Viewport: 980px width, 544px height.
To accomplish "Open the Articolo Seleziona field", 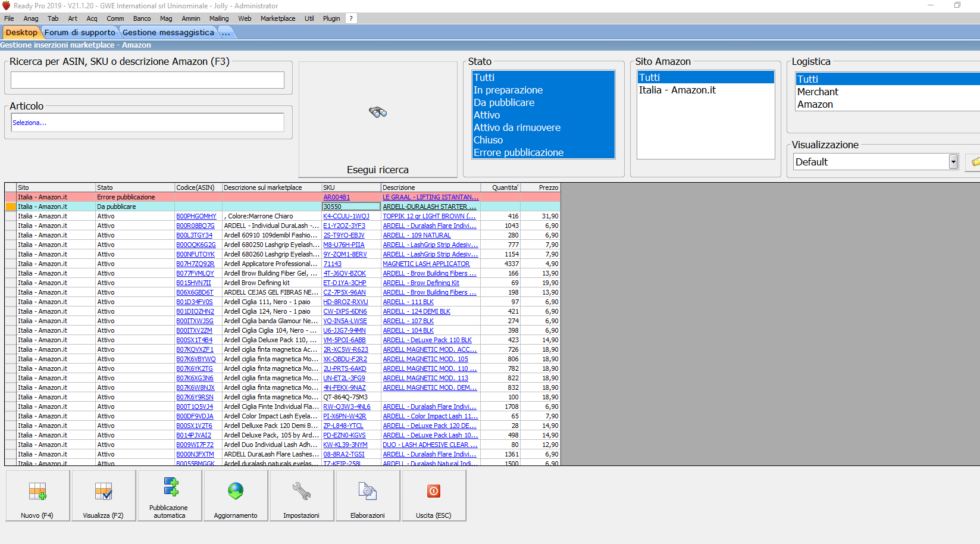I will point(147,123).
